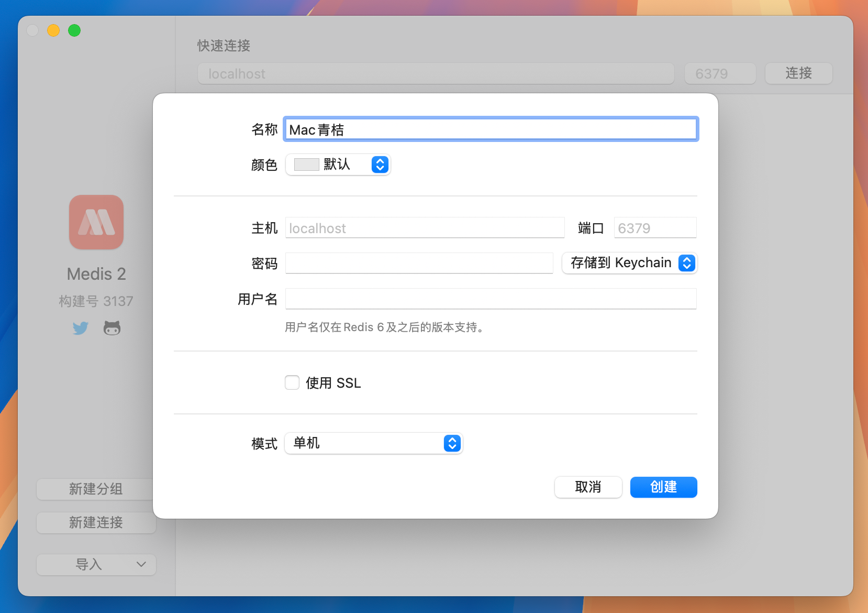This screenshot has width=868, height=613.
Task: Open the 模式 单机 mode dropdown
Action: coord(374,443)
